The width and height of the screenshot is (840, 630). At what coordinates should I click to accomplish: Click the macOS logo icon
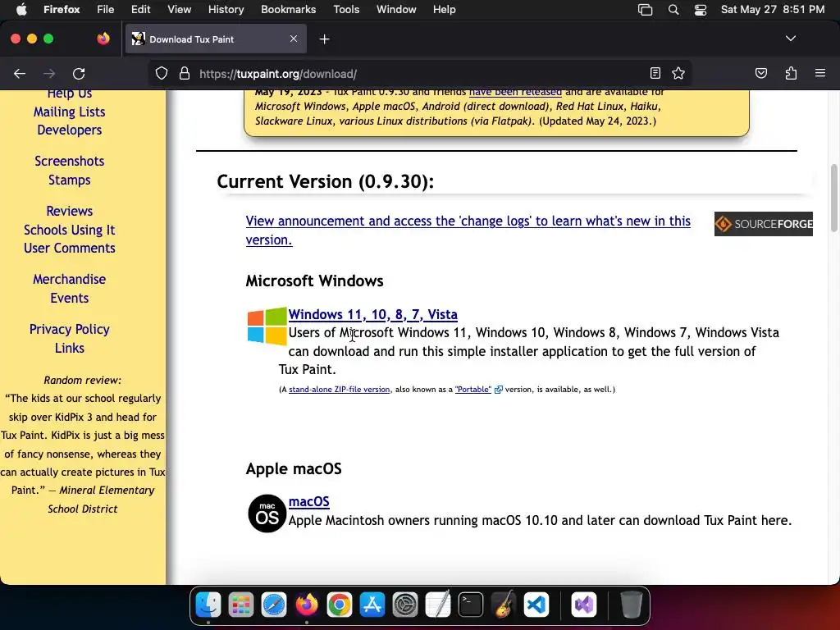267,514
